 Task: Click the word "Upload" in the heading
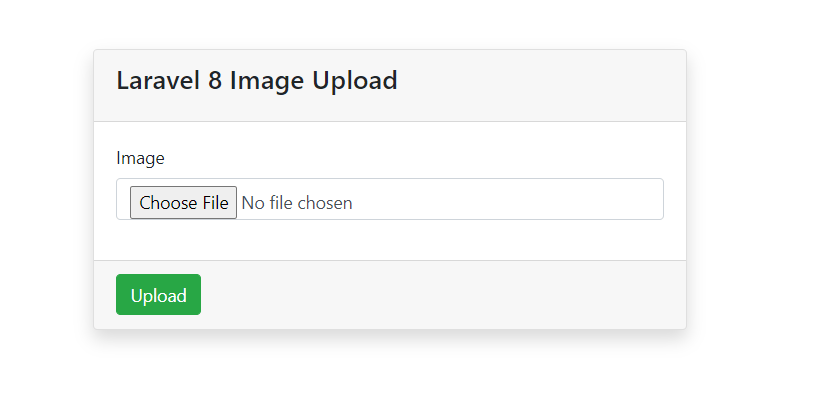click(354, 82)
